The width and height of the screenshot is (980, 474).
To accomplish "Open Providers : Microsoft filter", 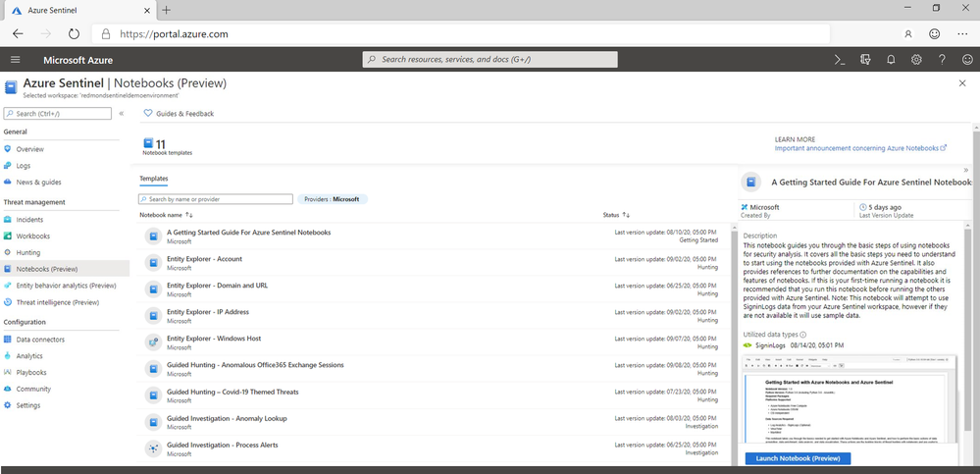I will (332, 199).
